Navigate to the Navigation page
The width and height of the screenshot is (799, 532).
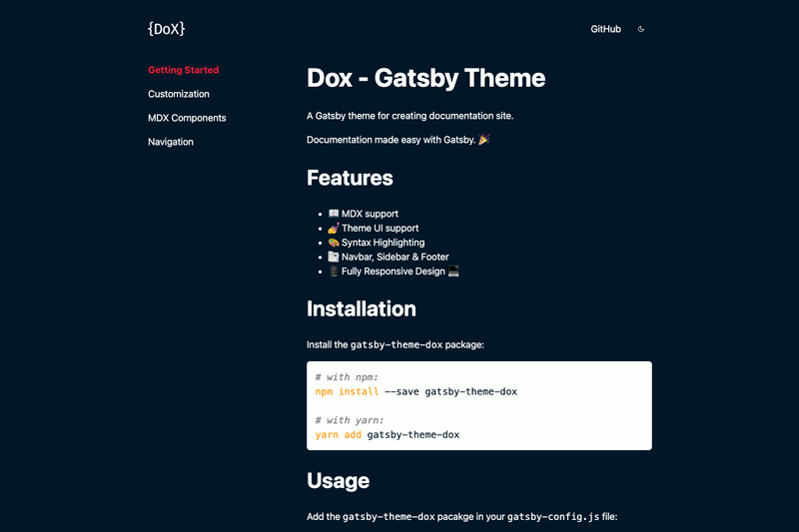tap(170, 142)
